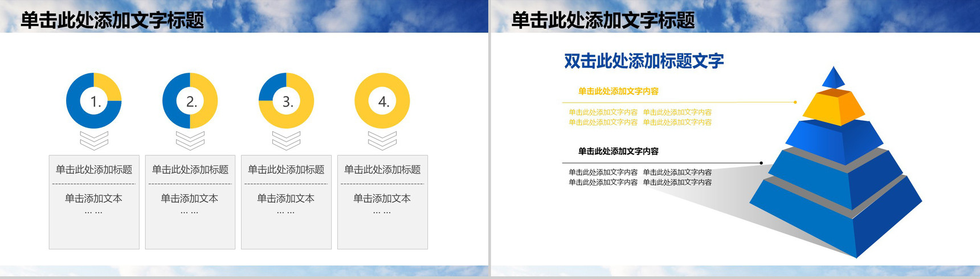The width and height of the screenshot is (980, 279).
Task: Select the blue heading "双击此处添加标题文字"
Action: (644, 61)
